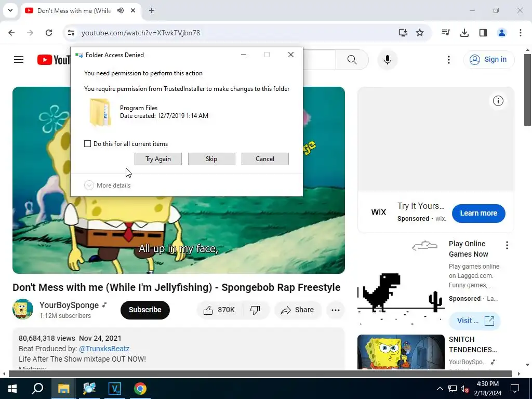Open the dinosaur game ad thumbnail

[401, 282]
